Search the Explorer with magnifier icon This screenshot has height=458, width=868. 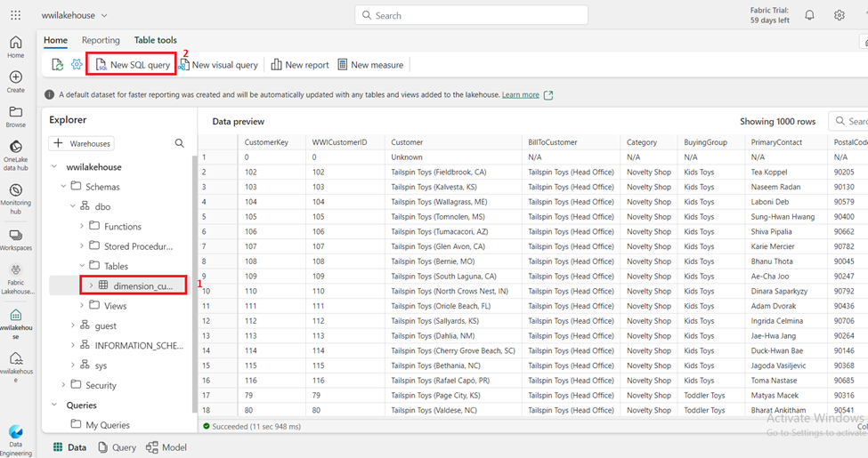pos(179,143)
